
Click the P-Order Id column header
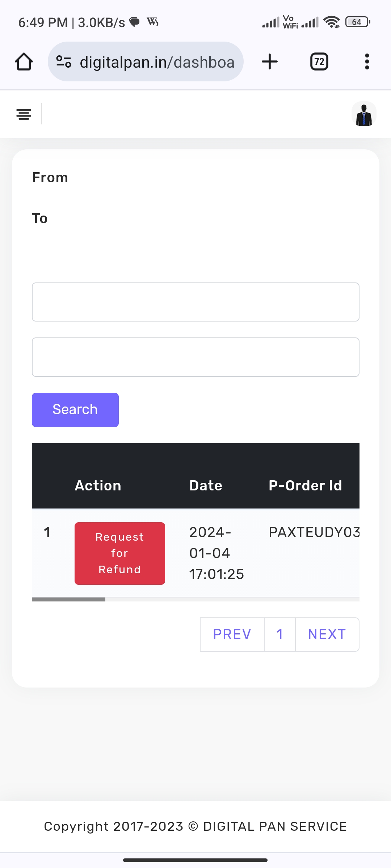click(305, 485)
